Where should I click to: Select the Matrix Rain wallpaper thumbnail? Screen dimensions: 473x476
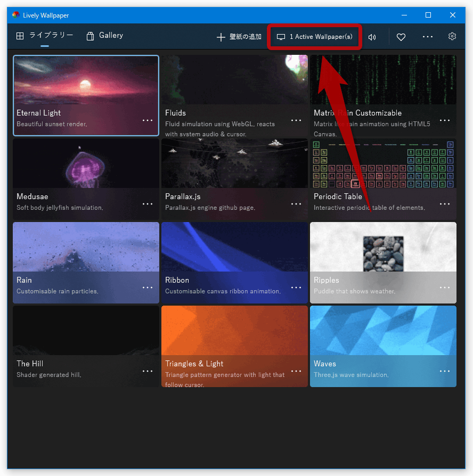[x=383, y=79]
